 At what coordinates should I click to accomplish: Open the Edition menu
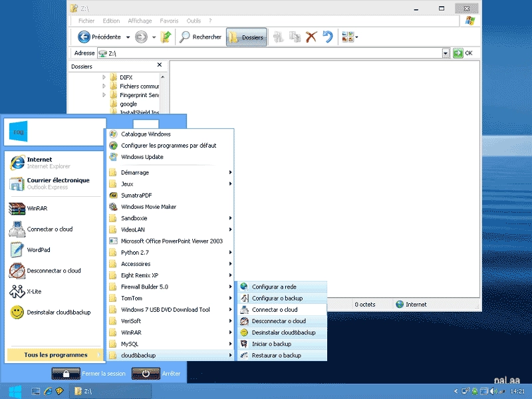point(111,21)
